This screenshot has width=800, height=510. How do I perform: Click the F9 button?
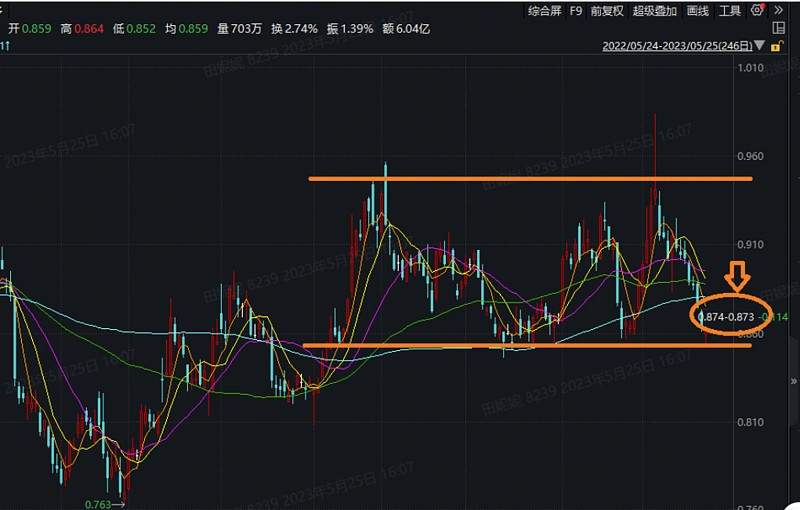576,11
